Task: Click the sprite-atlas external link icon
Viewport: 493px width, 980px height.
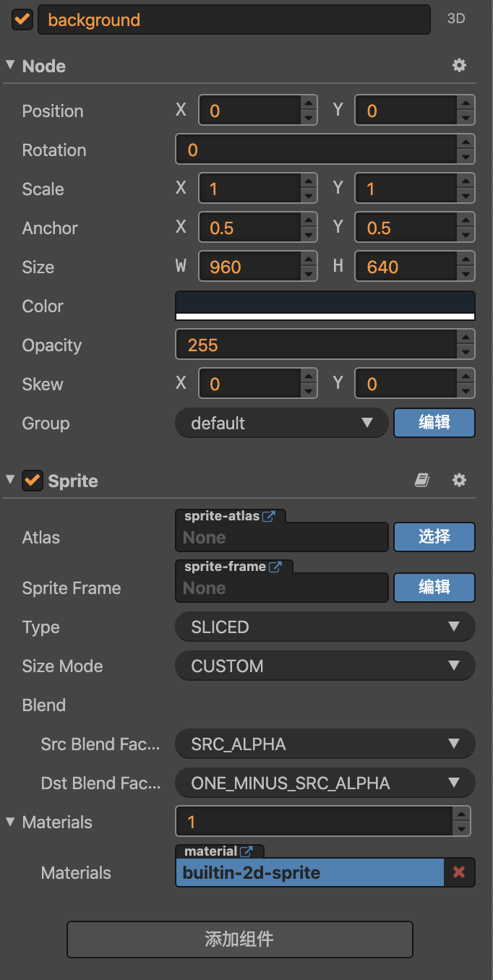Action: tap(269, 516)
